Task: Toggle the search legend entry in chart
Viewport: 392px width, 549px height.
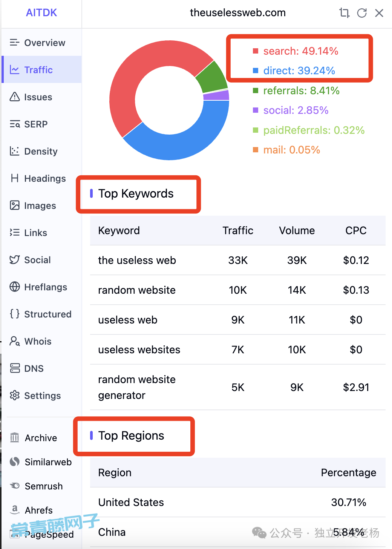Action: pos(296,51)
